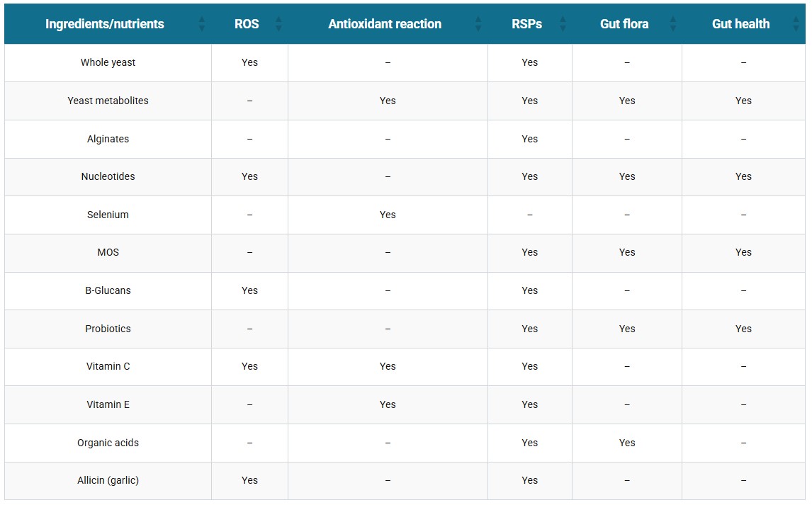
Task: Click the sort arrows beside Gut flora
Action: tap(672, 24)
